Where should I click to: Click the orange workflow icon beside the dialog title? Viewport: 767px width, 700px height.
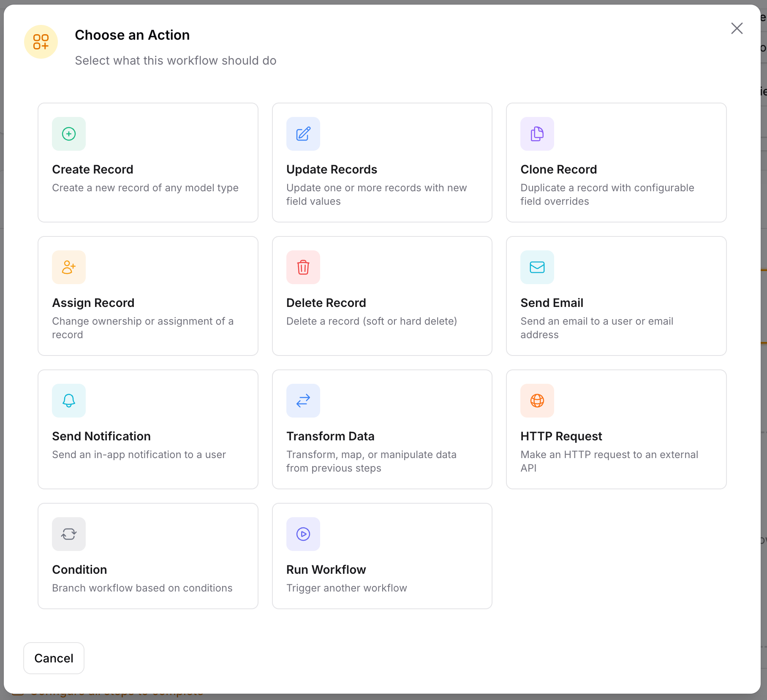click(x=41, y=42)
